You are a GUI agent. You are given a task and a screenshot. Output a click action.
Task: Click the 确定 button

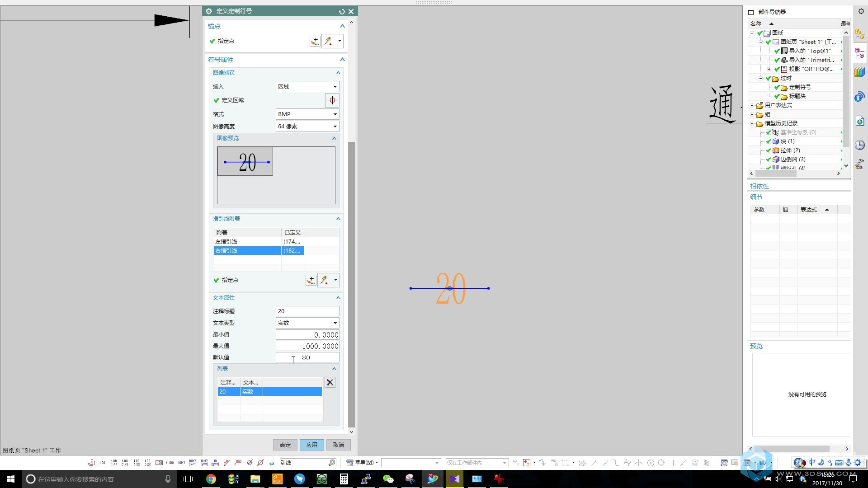285,445
